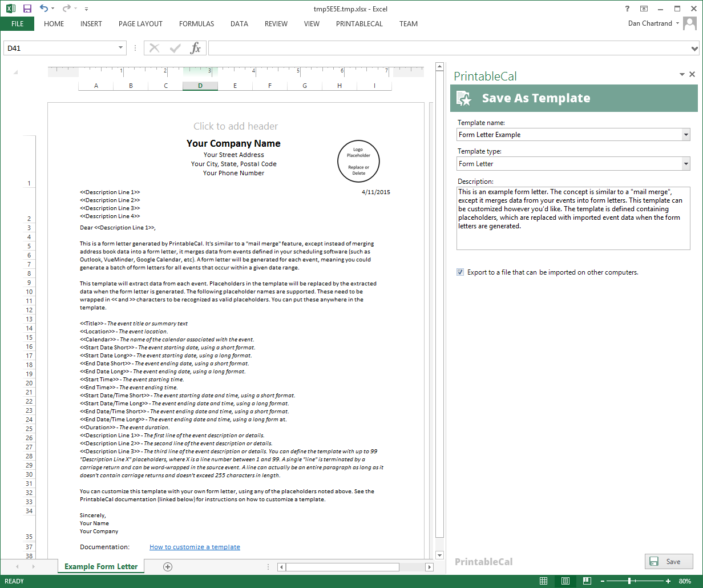
Task: Click the zoom slider handle in status bar
Action: 629,581
